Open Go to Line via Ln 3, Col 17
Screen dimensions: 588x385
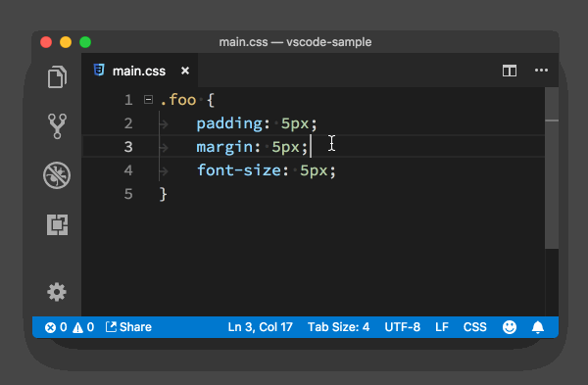coord(261,327)
